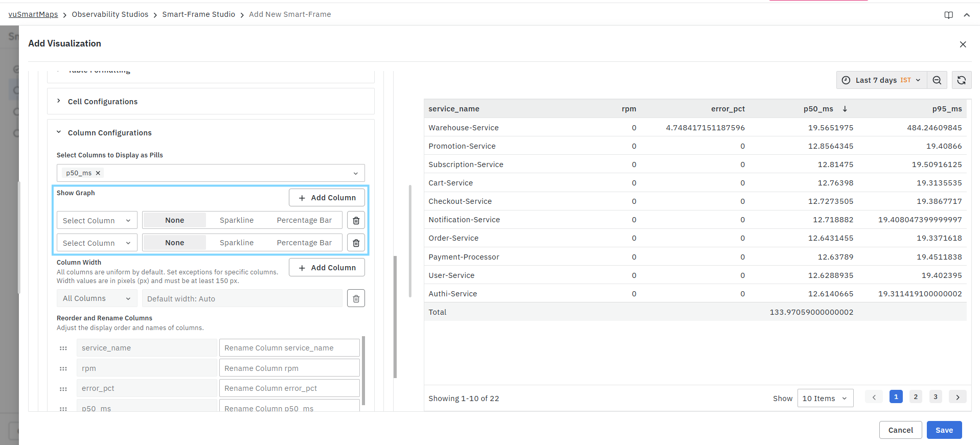Save the visualization

944,430
